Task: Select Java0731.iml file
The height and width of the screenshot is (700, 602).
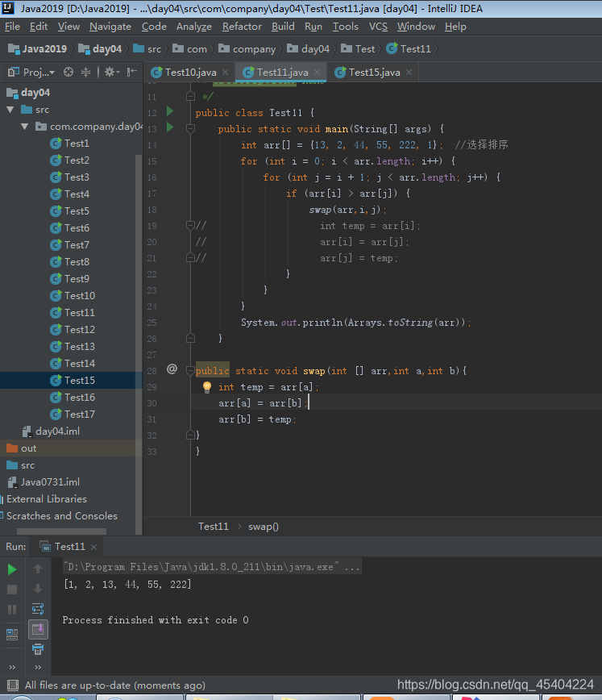Action: click(x=44, y=482)
